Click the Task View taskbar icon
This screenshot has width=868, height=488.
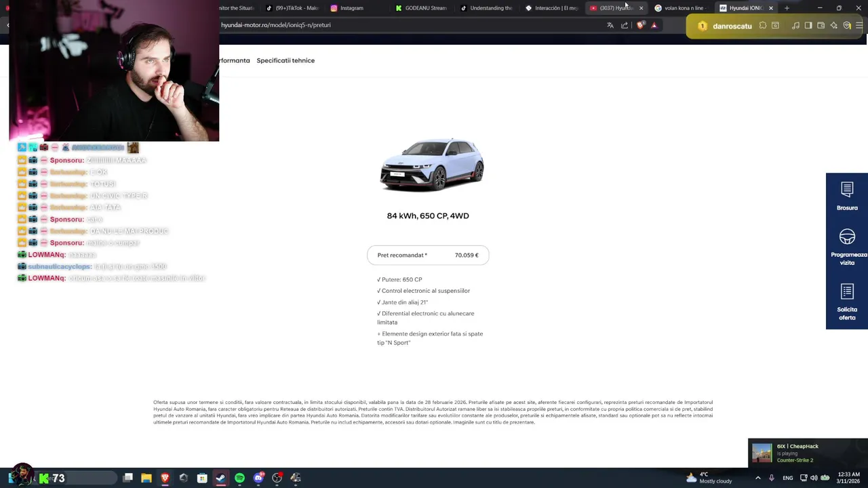tap(127, 478)
